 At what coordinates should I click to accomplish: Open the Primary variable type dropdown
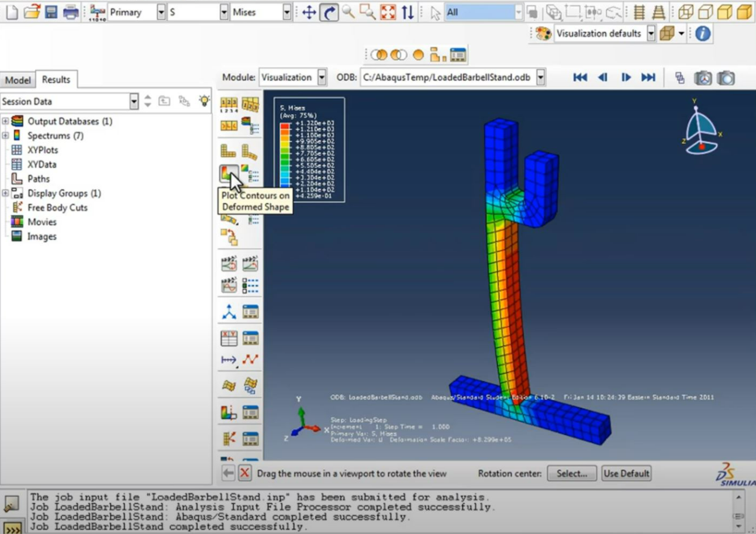161,12
